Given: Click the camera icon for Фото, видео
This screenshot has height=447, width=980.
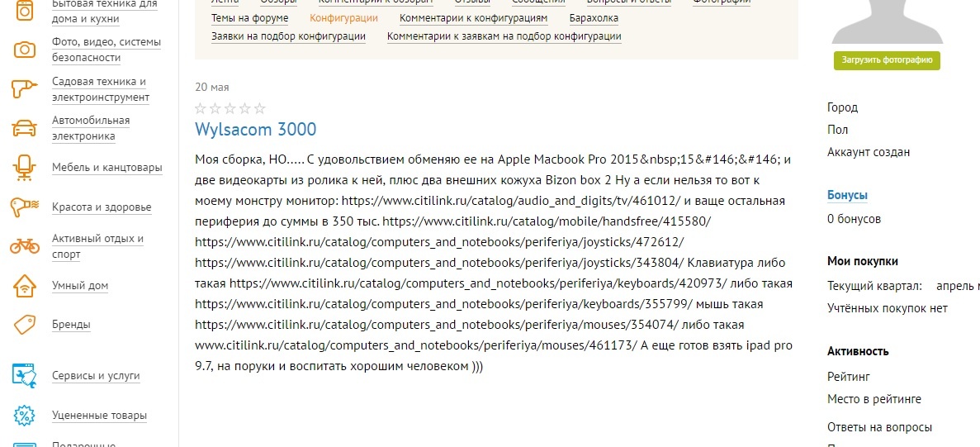Looking at the screenshot, I should coord(25,50).
